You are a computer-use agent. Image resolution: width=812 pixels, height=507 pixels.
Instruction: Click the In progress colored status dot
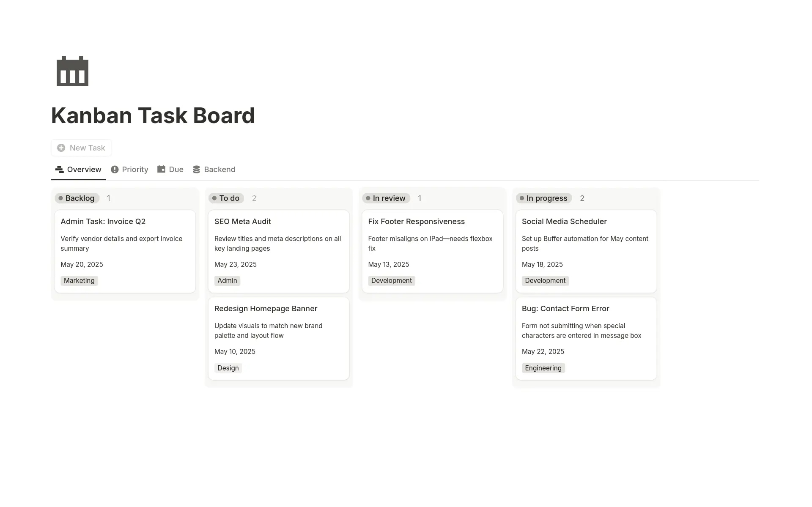click(522, 198)
